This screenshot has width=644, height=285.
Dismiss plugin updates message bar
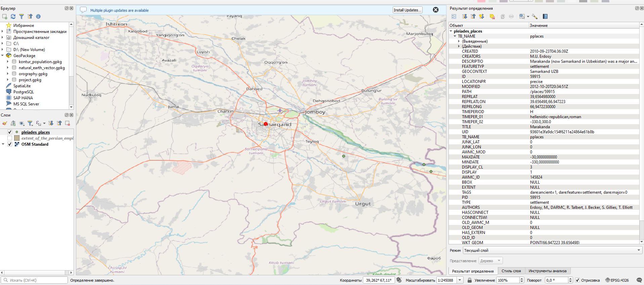pos(436,10)
